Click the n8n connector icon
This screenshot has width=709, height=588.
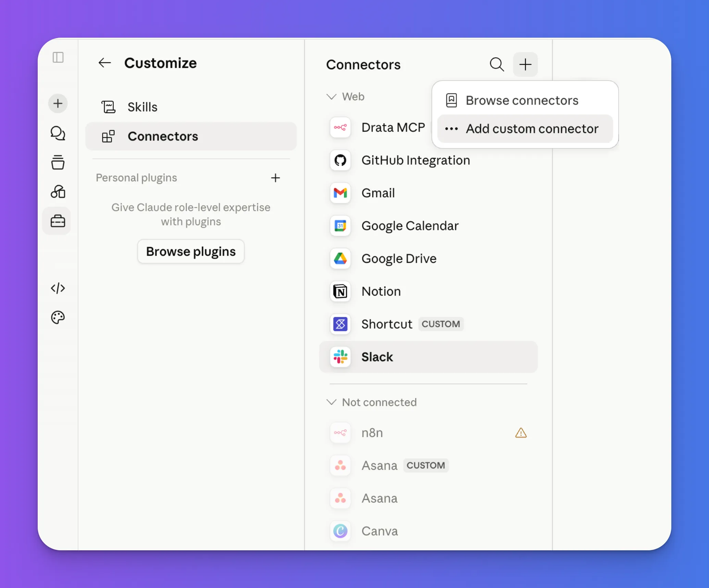(x=340, y=433)
